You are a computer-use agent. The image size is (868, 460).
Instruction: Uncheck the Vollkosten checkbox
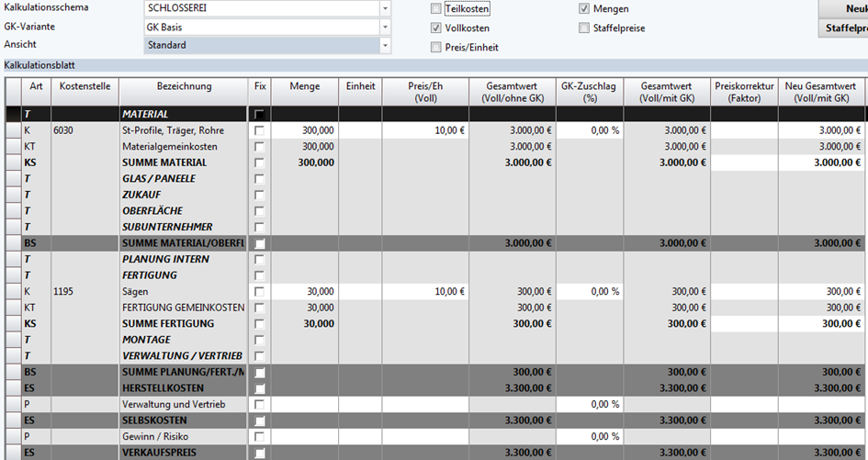[x=436, y=28]
